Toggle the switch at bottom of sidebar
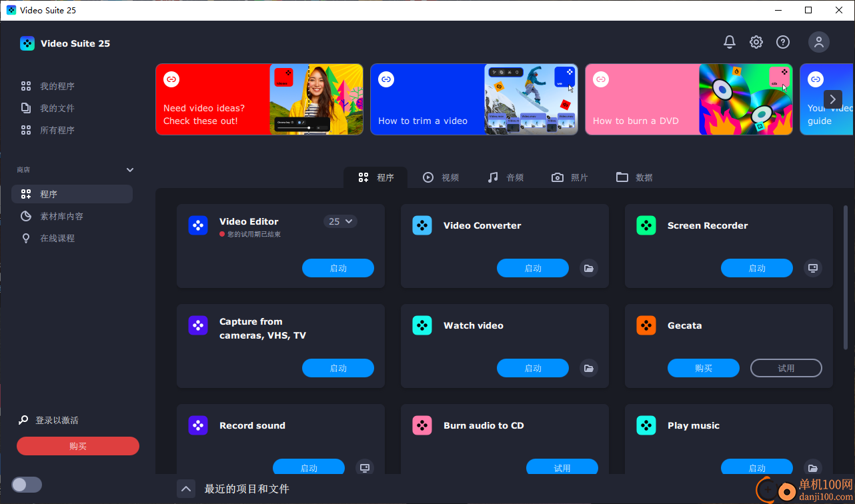The image size is (855, 504). coord(27,485)
